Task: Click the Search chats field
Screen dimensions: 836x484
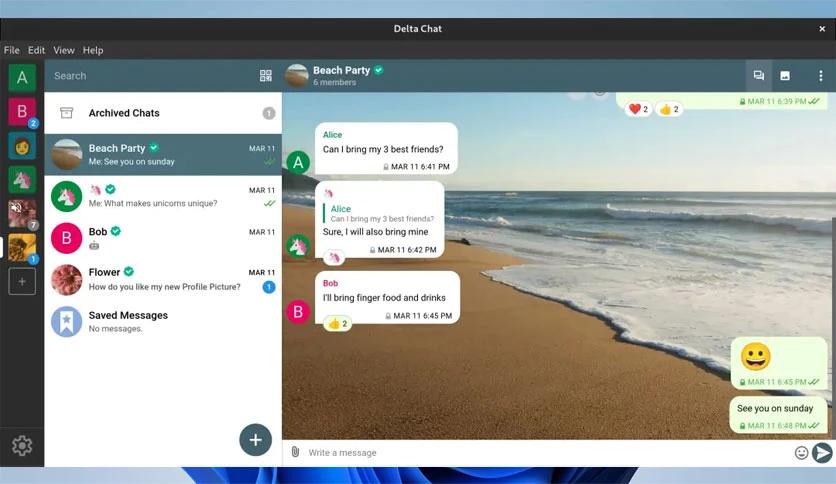Action: pyautogui.click(x=152, y=76)
